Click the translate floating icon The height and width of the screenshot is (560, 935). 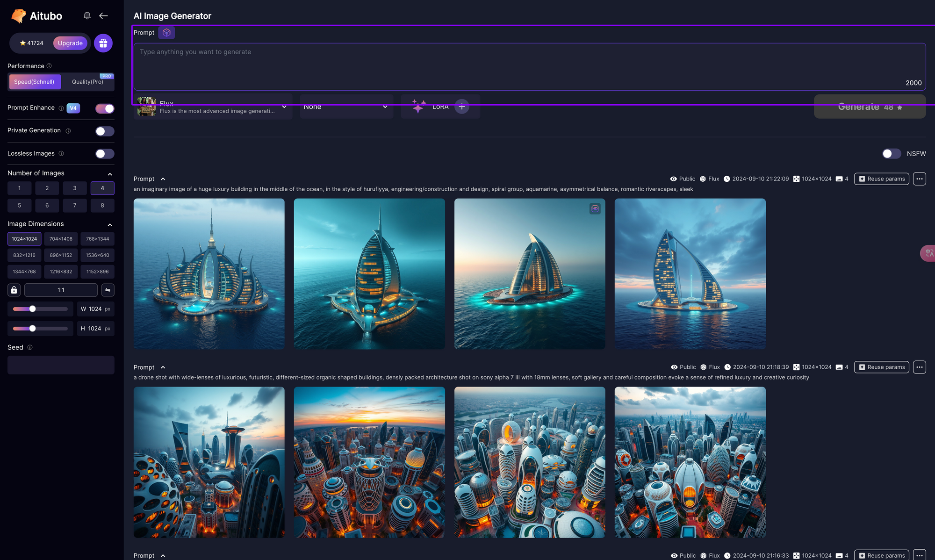click(928, 253)
